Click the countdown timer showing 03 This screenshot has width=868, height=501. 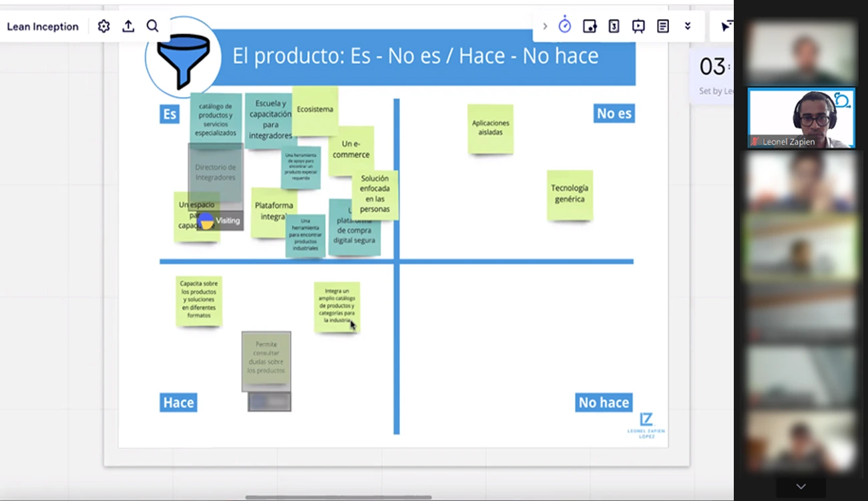point(712,67)
